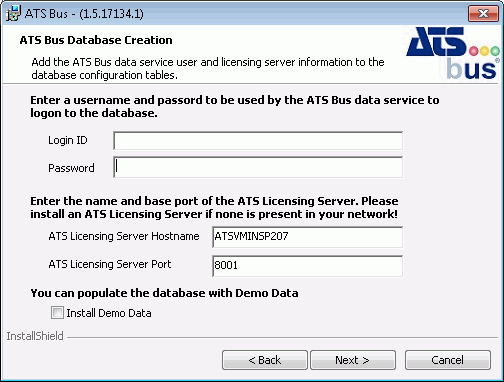Focus the Login ID text field
504x382 pixels.
258,141
